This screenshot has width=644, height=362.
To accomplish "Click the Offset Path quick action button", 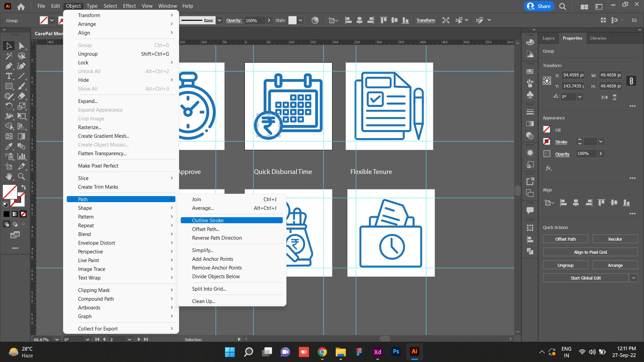I will 565,239.
